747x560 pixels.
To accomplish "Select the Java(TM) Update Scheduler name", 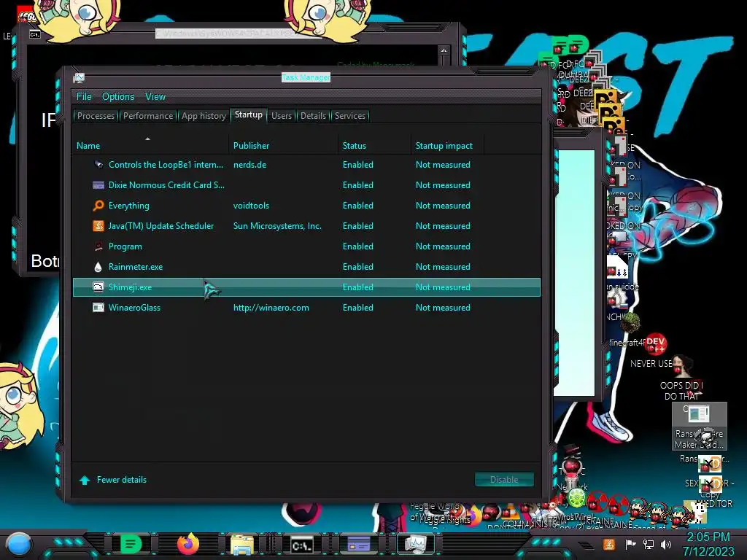I will pyautogui.click(x=161, y=226).
